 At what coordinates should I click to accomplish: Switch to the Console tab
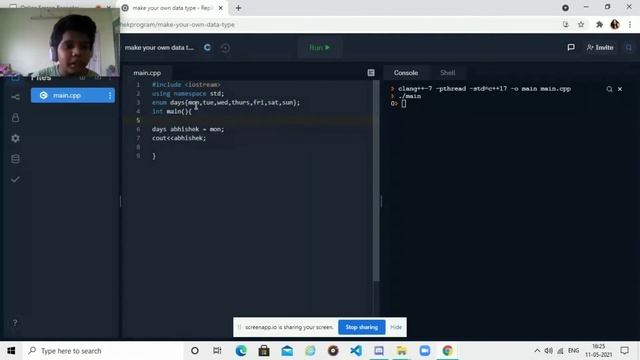[x=406, y=73]
